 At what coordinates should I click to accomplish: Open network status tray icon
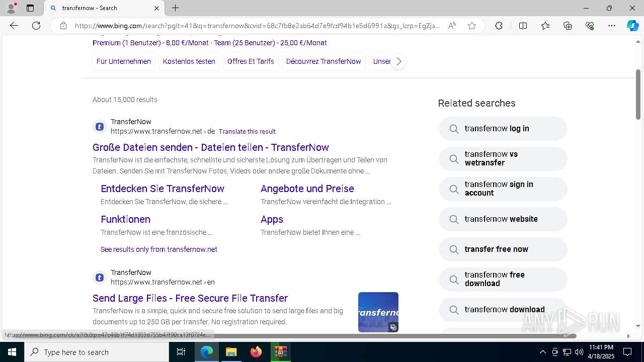[x=567, y=352]
